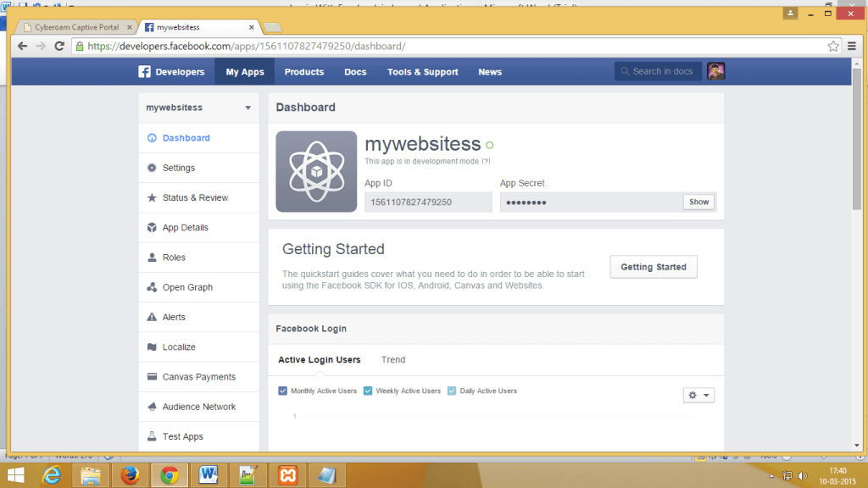Close the mywebsitess browser tab
Screen dimensions: 868x488
pos(251,26)
